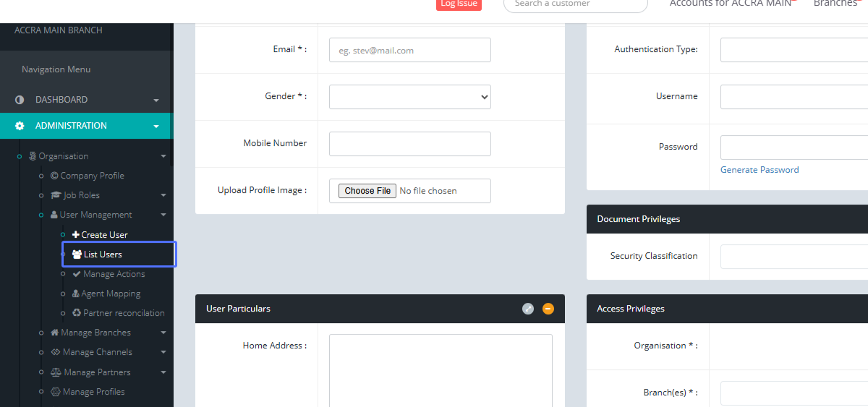Collapse the User Management tree node
Viewport: 868px width, 407px height.
tap(163, 215)
